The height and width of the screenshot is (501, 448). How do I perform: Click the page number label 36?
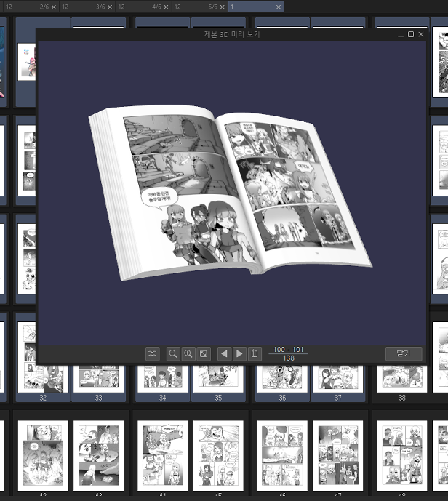(x=282, y=398)
